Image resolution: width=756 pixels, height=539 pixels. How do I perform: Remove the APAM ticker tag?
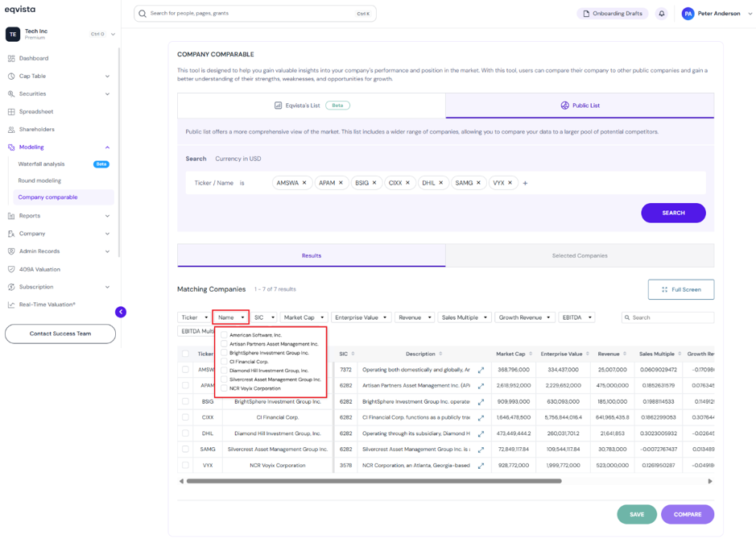click(x=341, y=183)
